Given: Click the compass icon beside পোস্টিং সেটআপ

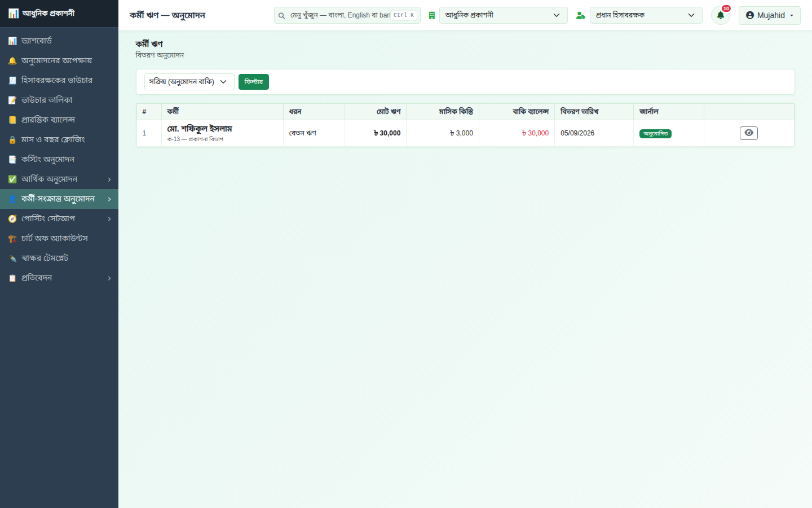Looking at the screenshot, I should 12,219.
